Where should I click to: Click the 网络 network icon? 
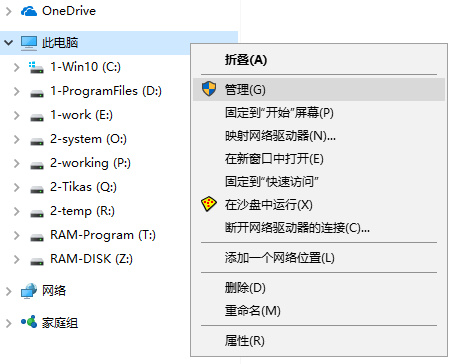29,291
